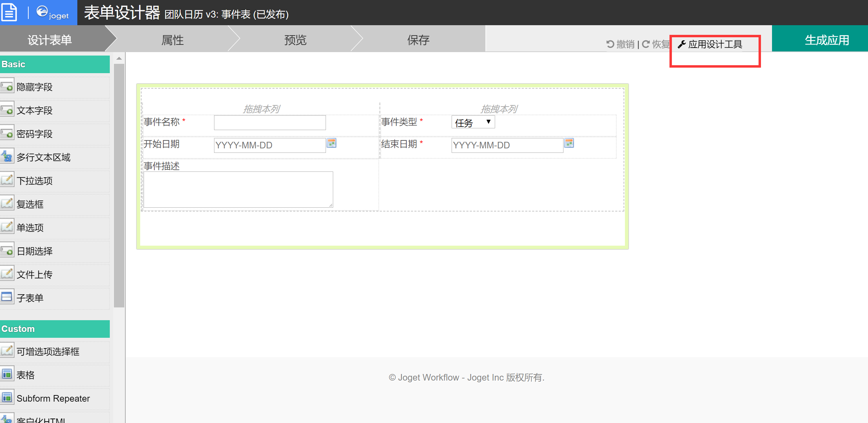Screen dimensions: 868x423
Task: Open the start date (开始日期) calendar picker icon
Action: click(331, 143)
